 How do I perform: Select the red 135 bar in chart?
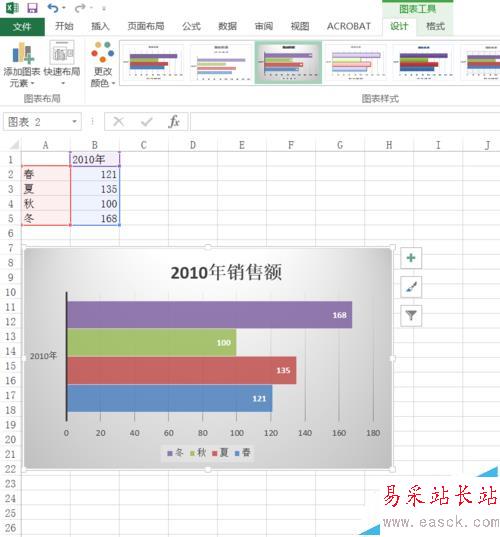click(182, 370)
